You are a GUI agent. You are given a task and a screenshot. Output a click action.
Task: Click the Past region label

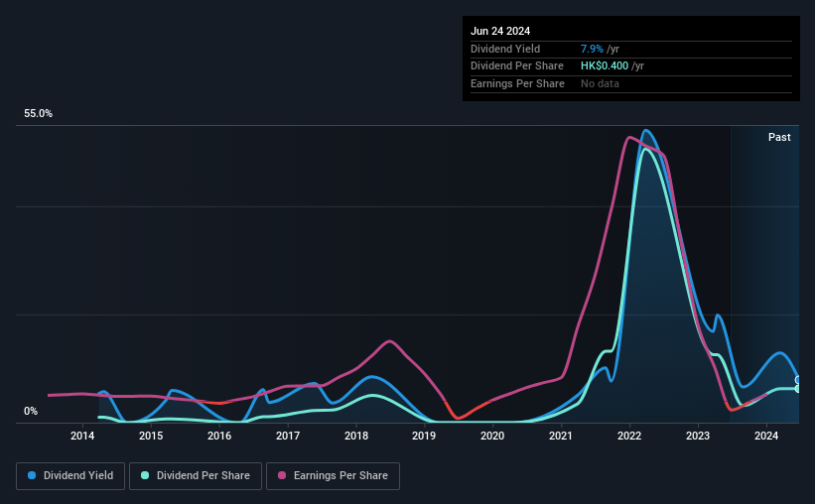point(779,137)
